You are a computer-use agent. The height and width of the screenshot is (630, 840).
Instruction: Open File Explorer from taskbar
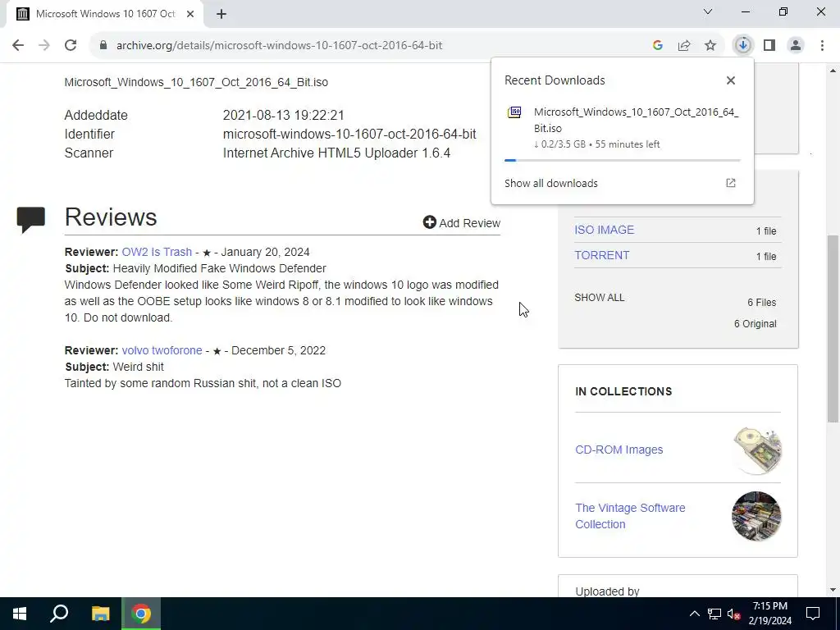(x=100, y=614)
